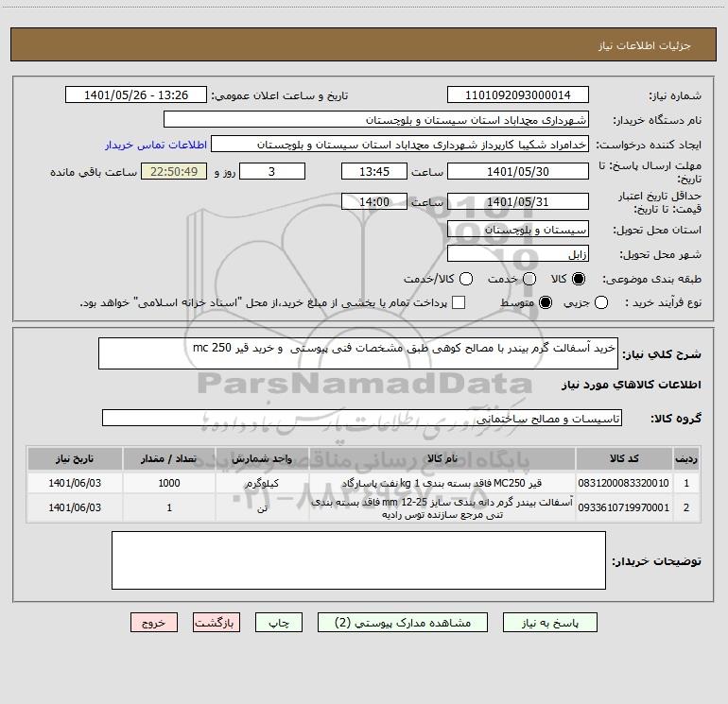The height and width of the screenshot is (704, 728).
Task: Click the خروج exit button
Action: 154,623
